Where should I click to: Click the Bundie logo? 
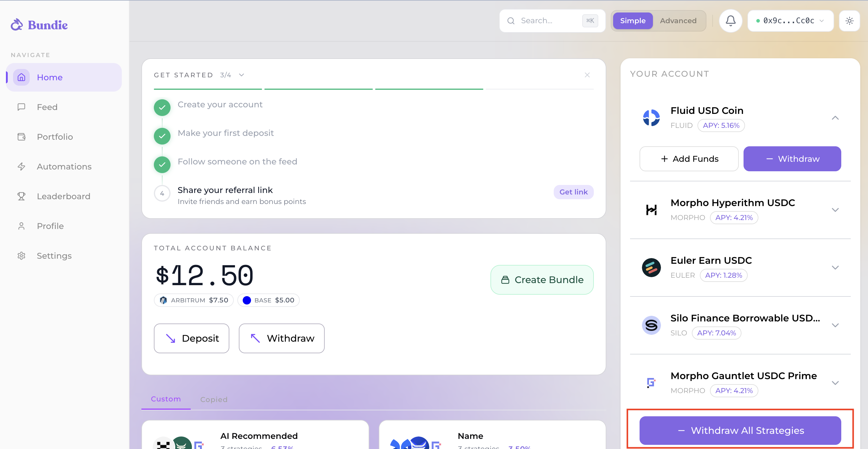[x=39, y=25]
